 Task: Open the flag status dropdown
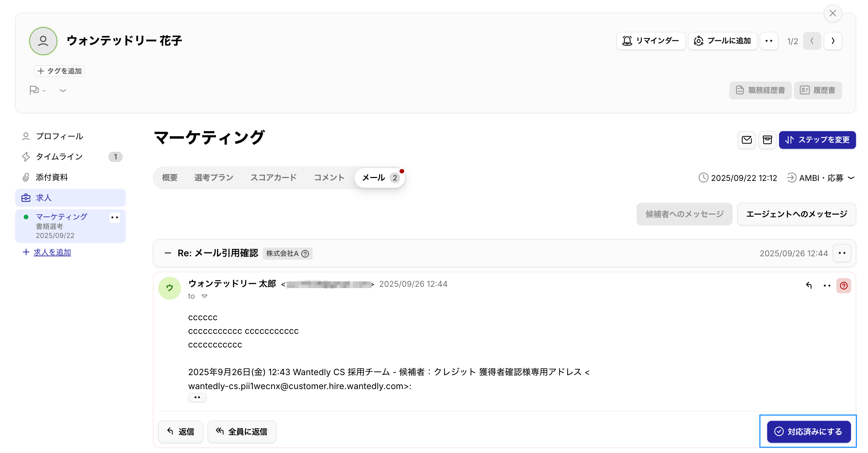pyautogui.click(x=63, y=90)
